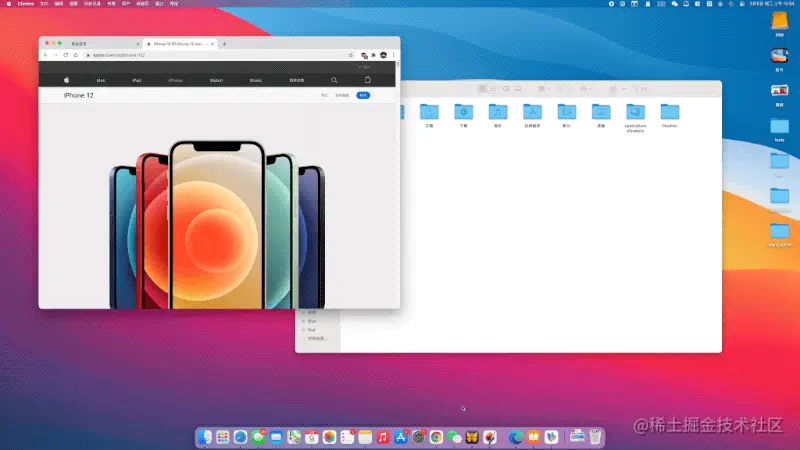Click the blue buy button beside iPhone 12
The height and width of the screenshot is (450, 800).
click(363, 95)
